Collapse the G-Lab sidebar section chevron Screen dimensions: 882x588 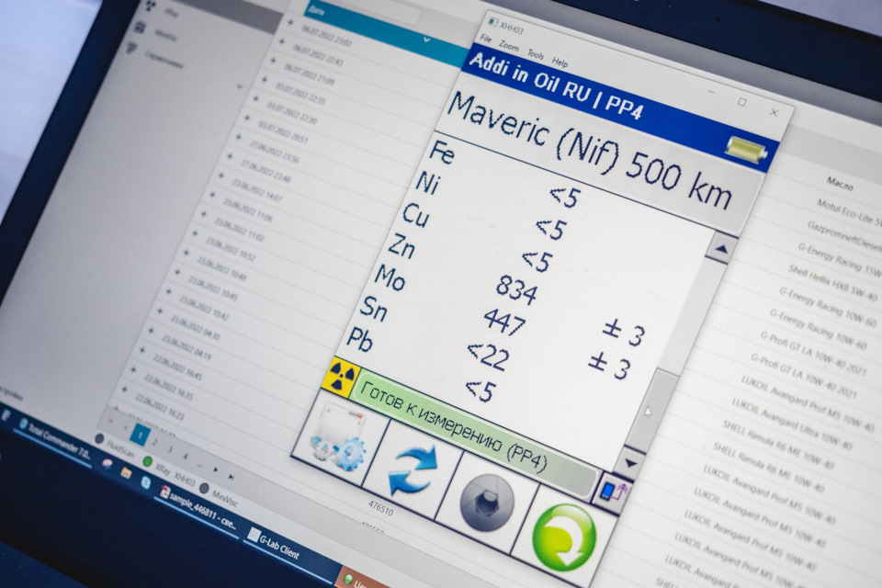[240, 86]
